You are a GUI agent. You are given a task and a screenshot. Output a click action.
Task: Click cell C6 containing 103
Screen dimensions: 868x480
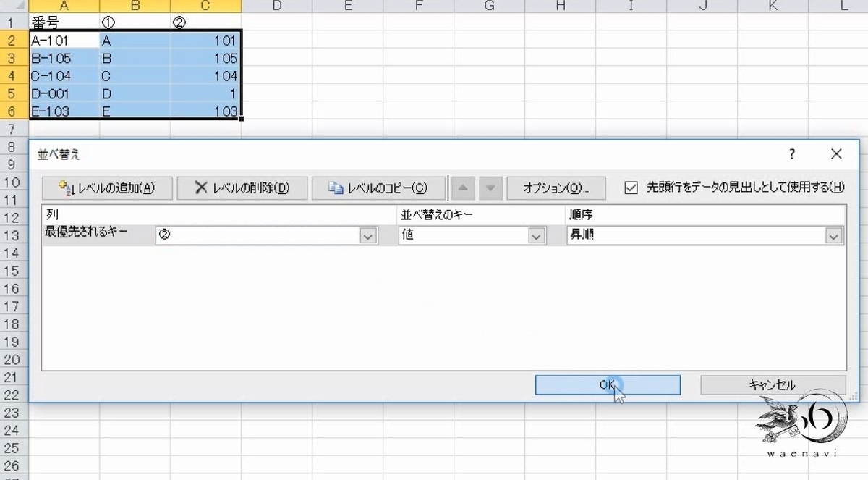pyautogui.click(x=206, y=112)
